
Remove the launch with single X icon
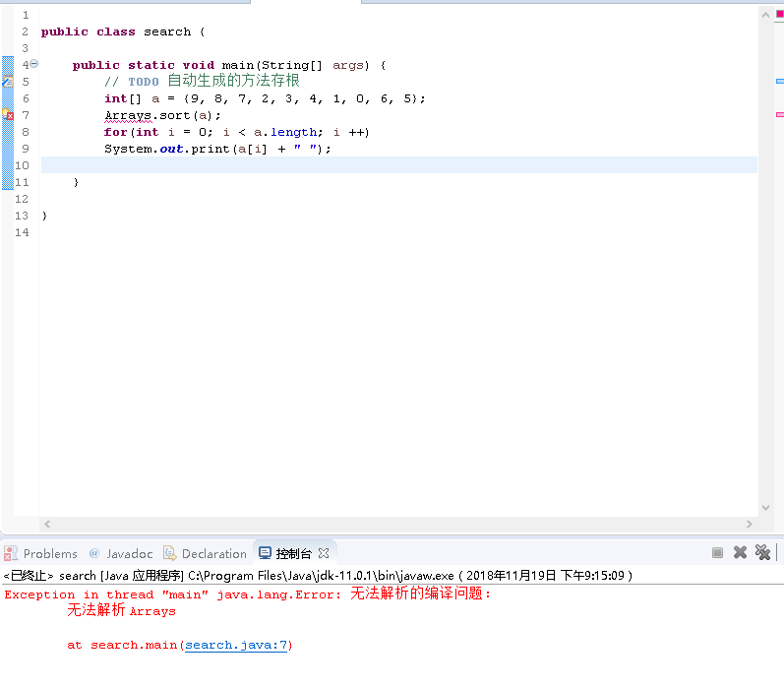740,552
